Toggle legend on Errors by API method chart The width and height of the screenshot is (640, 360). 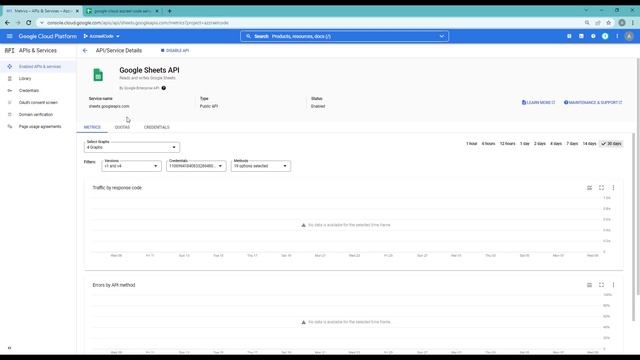[589, 285]
